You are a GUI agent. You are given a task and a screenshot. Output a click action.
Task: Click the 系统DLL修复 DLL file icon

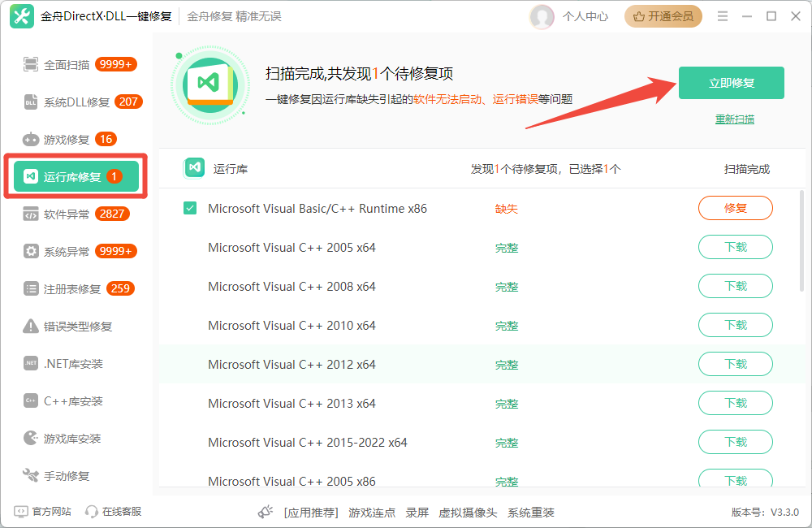(31, 102)
